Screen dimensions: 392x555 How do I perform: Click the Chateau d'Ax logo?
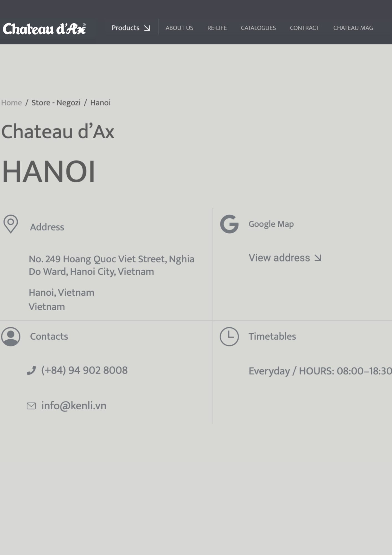click(x=44, y=29)
